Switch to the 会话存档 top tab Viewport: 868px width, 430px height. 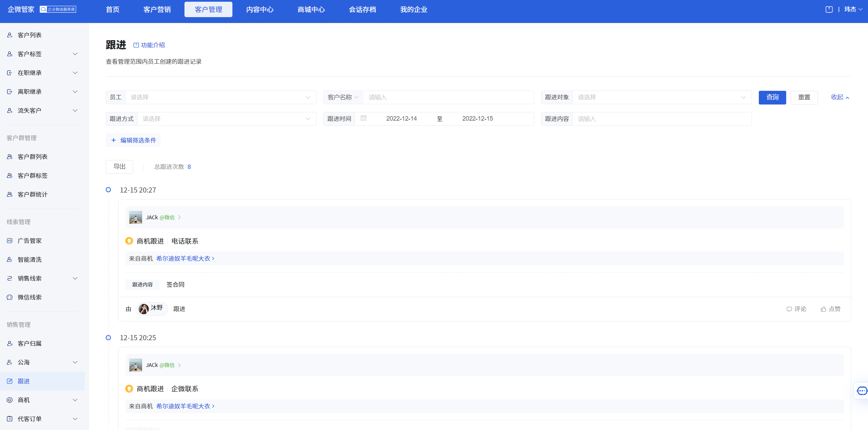tap(362, 10)
